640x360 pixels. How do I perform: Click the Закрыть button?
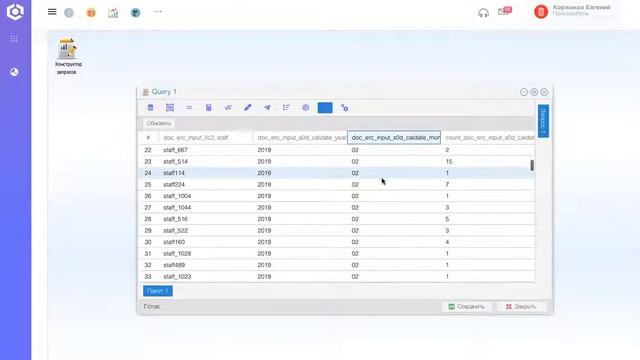click(x=521, y=307)
